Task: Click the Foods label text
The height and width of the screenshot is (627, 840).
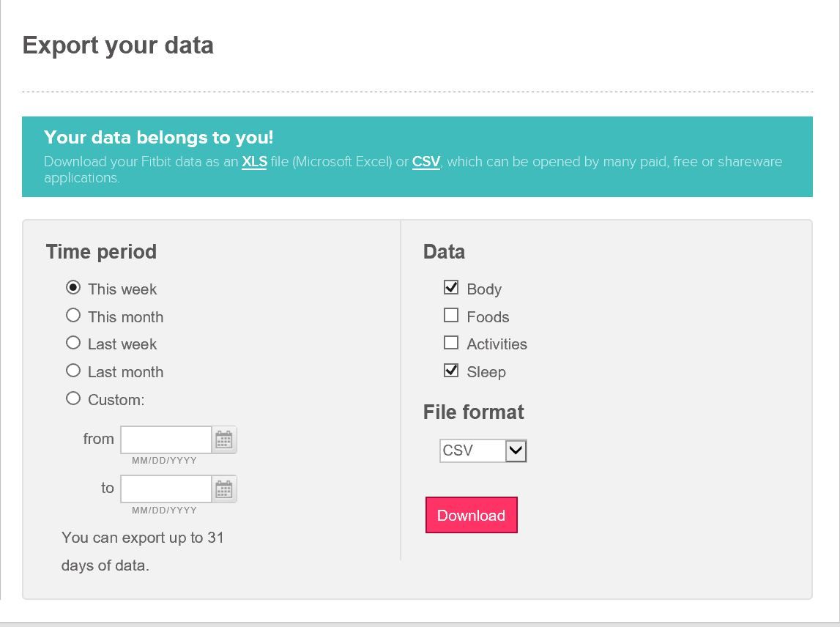Action: [x=488, y=317]
